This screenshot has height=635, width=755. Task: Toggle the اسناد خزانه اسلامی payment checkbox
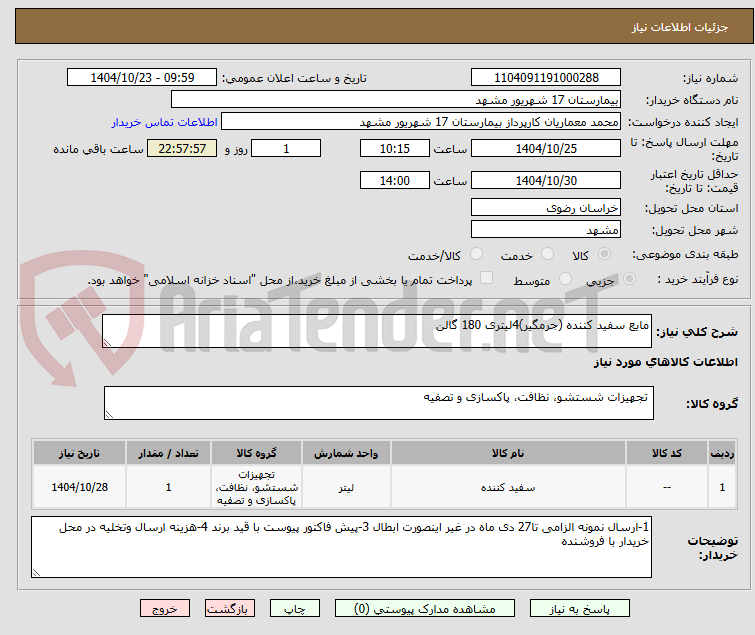tap(487, 278)
